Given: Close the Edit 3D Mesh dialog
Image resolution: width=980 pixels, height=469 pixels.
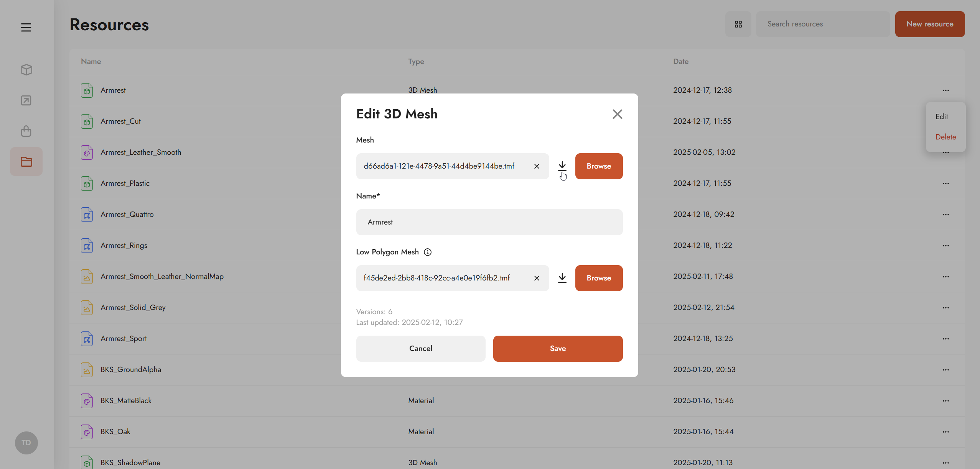Looking at the screenshot, I should 617,114.
